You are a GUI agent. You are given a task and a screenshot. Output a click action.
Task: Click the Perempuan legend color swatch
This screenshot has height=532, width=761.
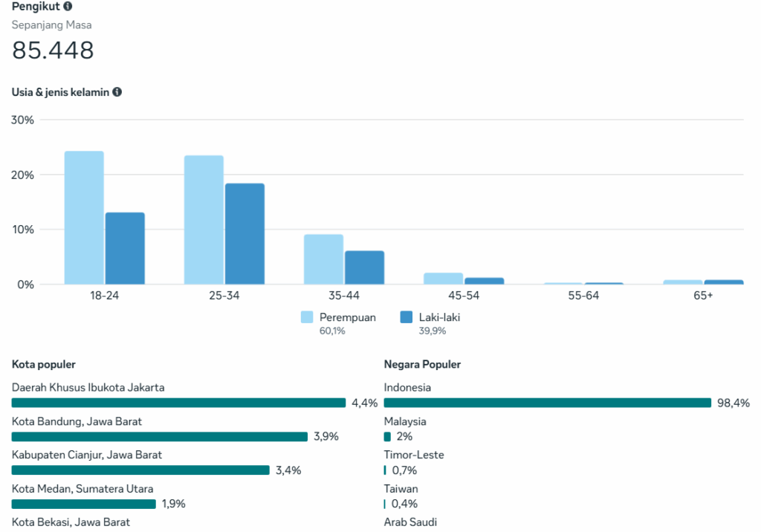[307, 317]
